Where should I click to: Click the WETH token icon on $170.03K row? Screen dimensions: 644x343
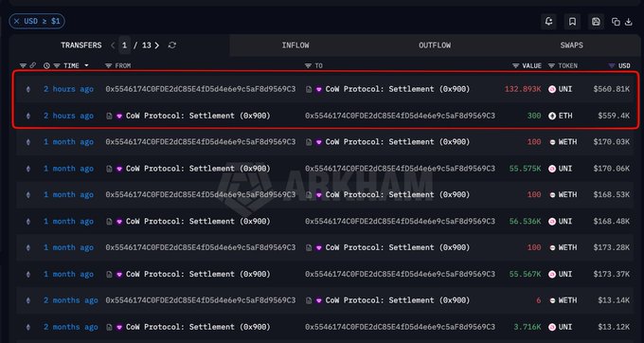tap(553, 142)
